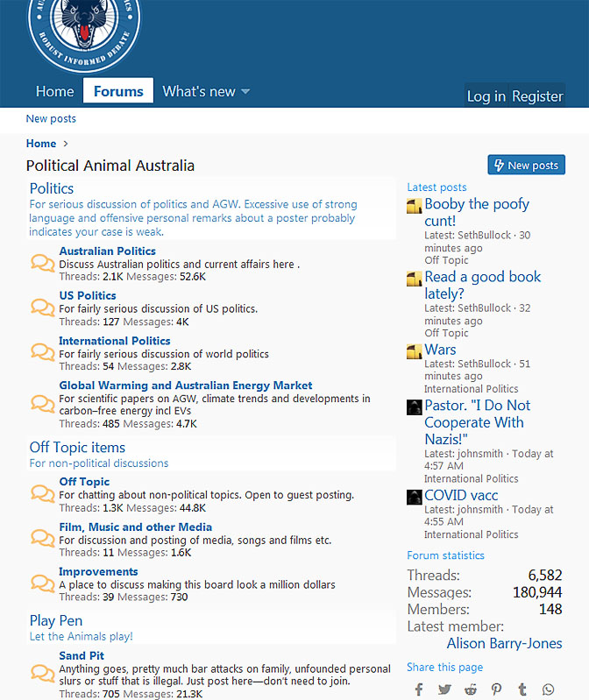Click the Political Animal wolf logo
Image resolution: width=589 pixels, height=700 pixels.
pyautogui.click(x=84, y=33)
